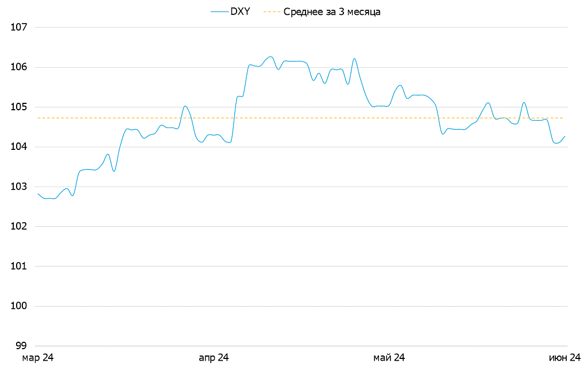Click the blue DXY legend line swatch
This screenshot has height=371, width=588.
pos(219,11)
